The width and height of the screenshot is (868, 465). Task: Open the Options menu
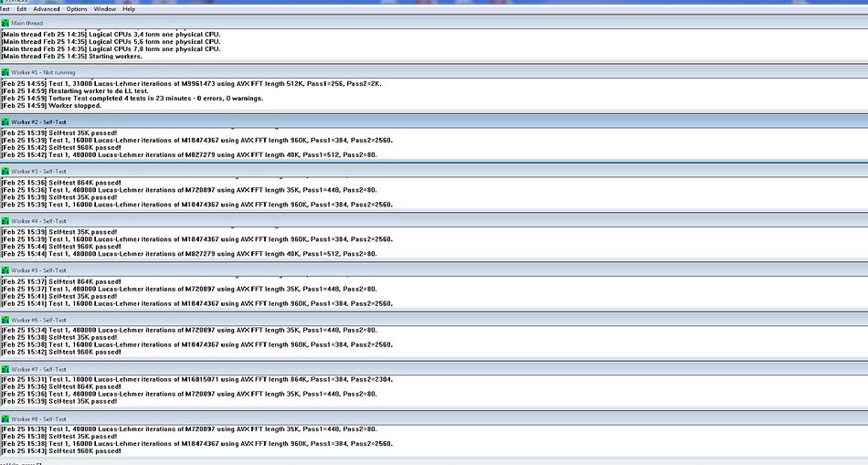coord(77,8)
